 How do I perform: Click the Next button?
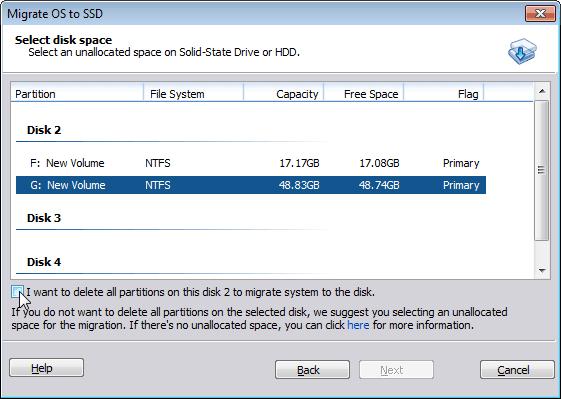click(x=396, y=370)
